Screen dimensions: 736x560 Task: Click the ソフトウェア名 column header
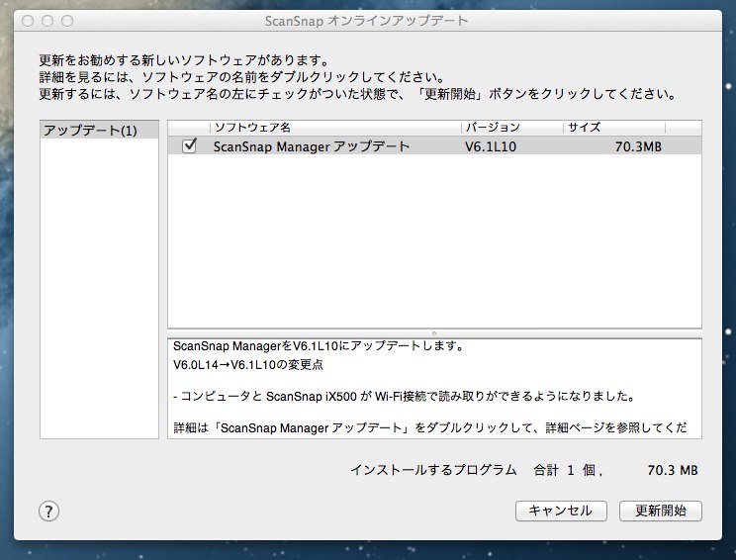pos(335,128)
